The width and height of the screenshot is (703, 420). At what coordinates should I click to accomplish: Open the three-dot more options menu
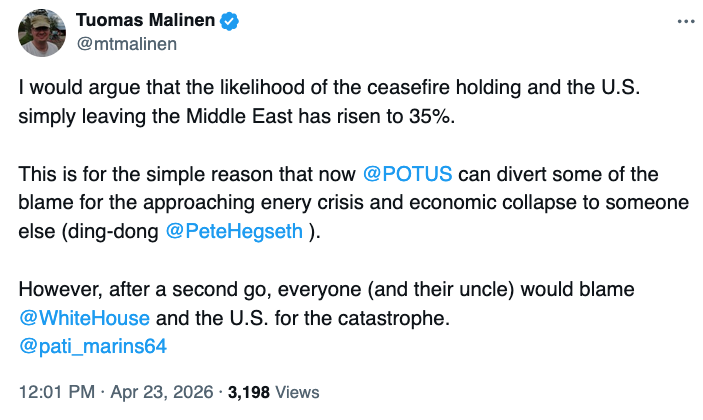(x=684, y=21)
